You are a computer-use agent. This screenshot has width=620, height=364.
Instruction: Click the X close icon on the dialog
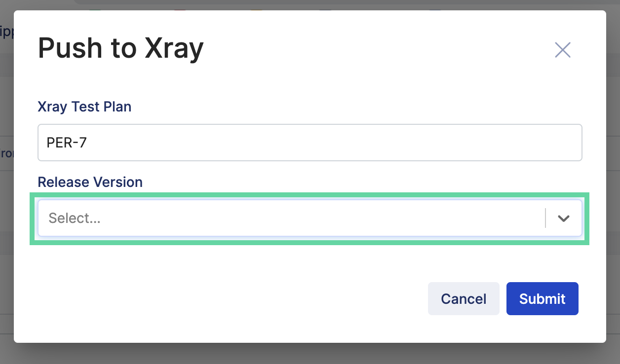[x=562, y=50]
